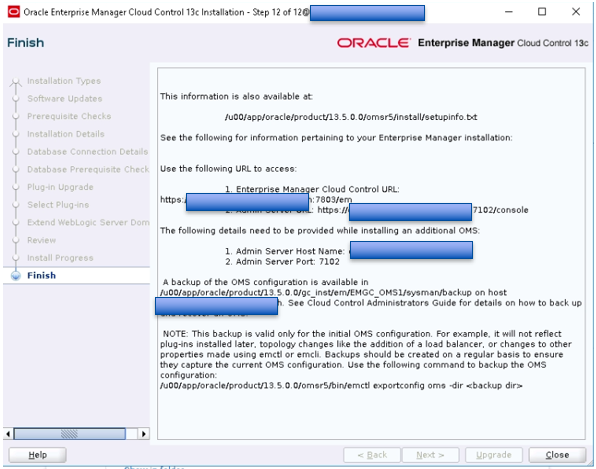Click the emctl exportconfig oms command text

coord(341,385)
